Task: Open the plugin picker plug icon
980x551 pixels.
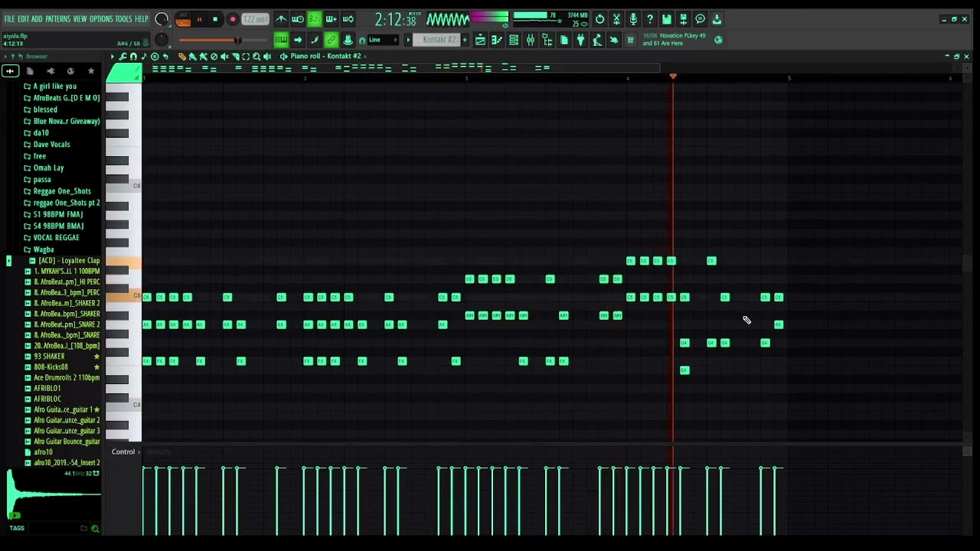Action: click(581, 40)
